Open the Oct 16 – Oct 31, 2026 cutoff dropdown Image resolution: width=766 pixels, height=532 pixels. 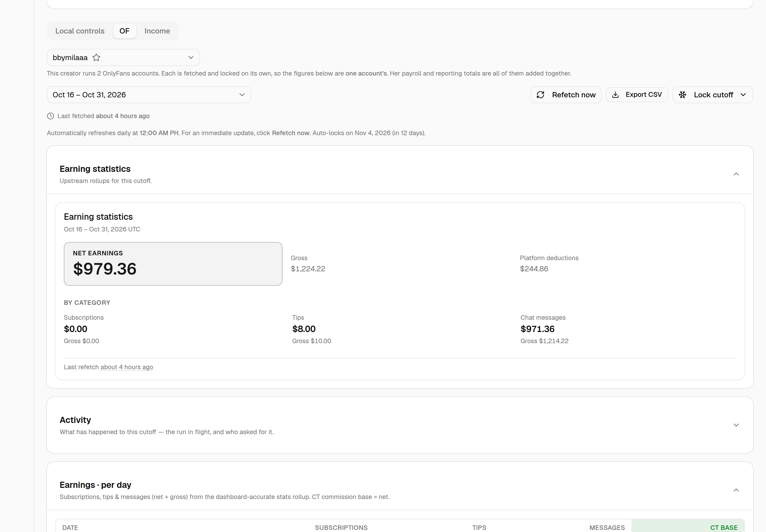[x=149, y=95]
